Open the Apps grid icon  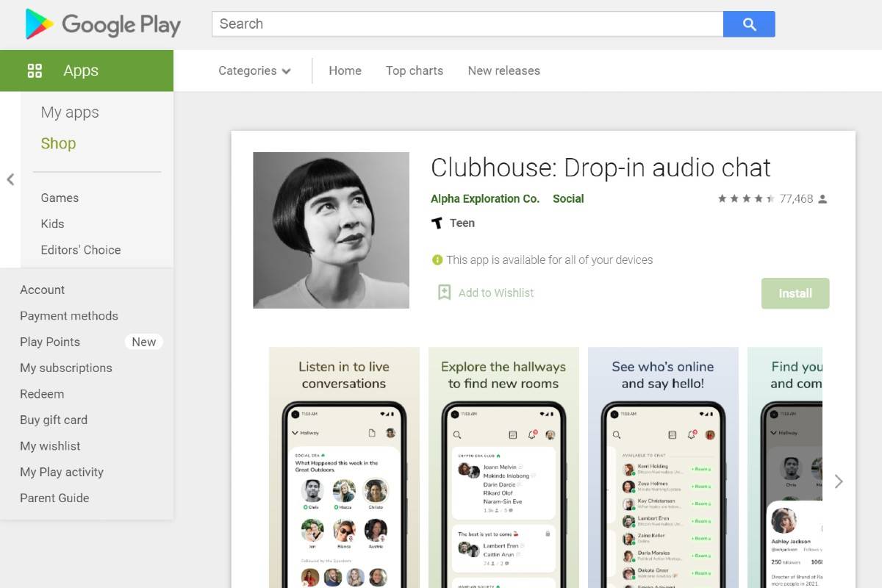pos(35,71)
